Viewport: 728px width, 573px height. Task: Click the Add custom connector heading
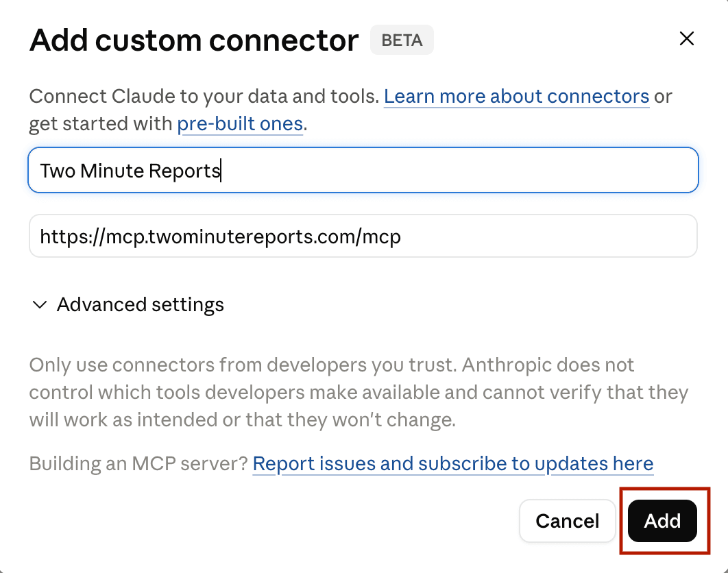(194, 40)
